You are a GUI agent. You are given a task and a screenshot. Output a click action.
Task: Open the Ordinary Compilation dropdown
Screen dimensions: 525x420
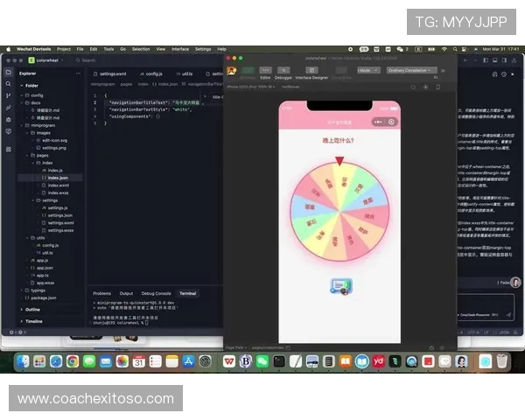coord(410,70)
